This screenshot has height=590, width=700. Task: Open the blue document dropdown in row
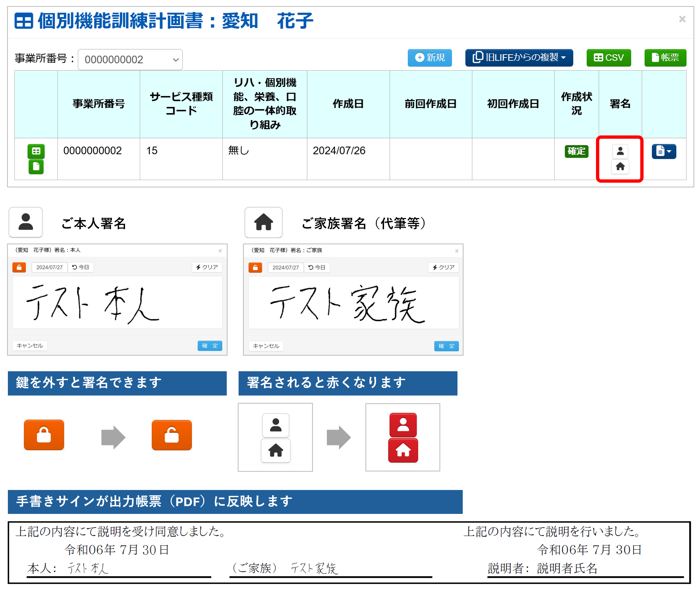[x=664, y=152]
